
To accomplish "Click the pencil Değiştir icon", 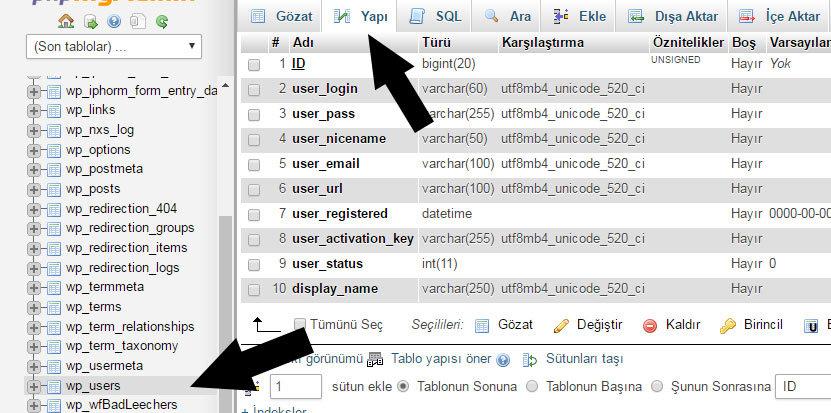I will tap(561, 326).
